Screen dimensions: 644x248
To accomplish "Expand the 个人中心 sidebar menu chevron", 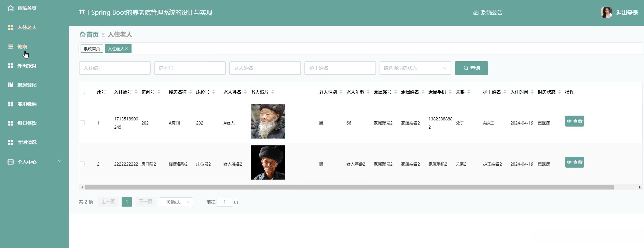I will [x=60, y=161].
